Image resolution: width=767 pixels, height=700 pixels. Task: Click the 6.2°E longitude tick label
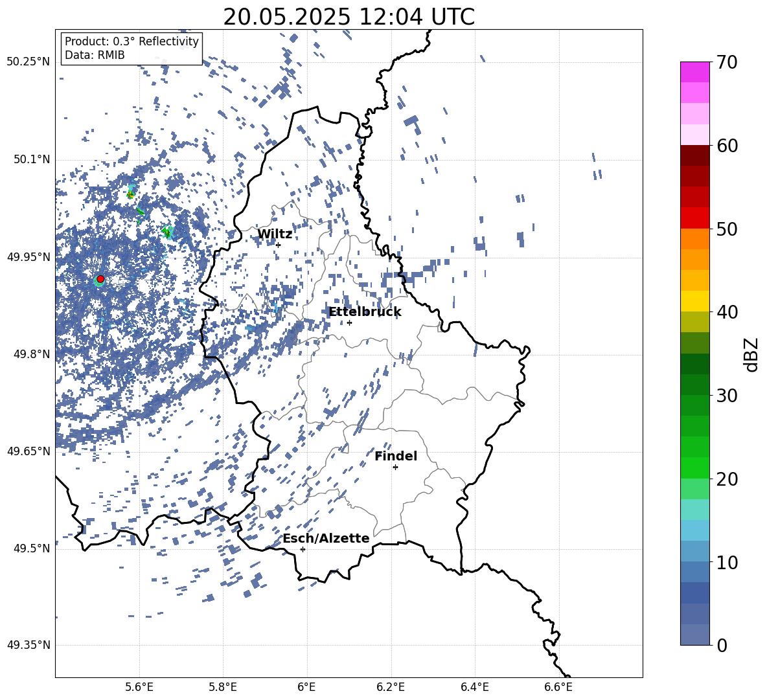coord(391,687)
